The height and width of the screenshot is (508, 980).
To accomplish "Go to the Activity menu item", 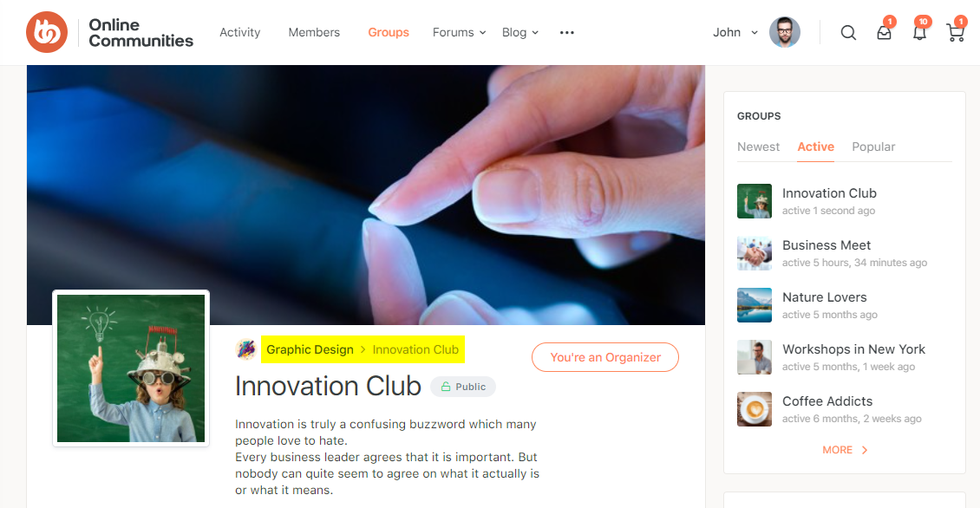I will click(x=239, y=32).
